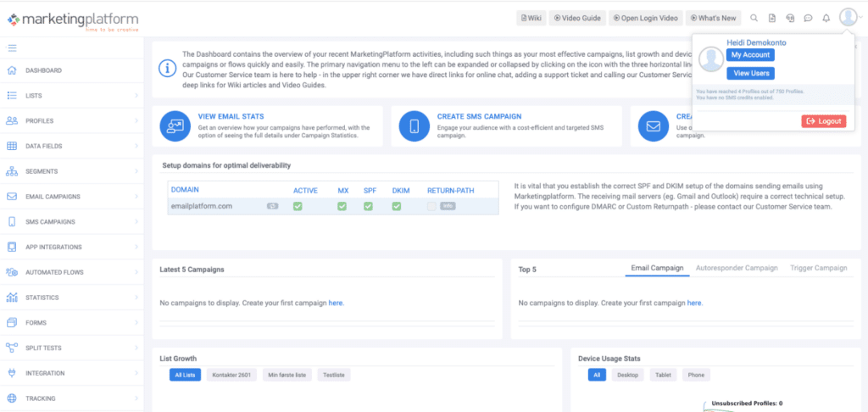Show Tablet device usage stats
The width and height of the screenshot is (868, 412).
pyautogui.click(x=663, y=375)
